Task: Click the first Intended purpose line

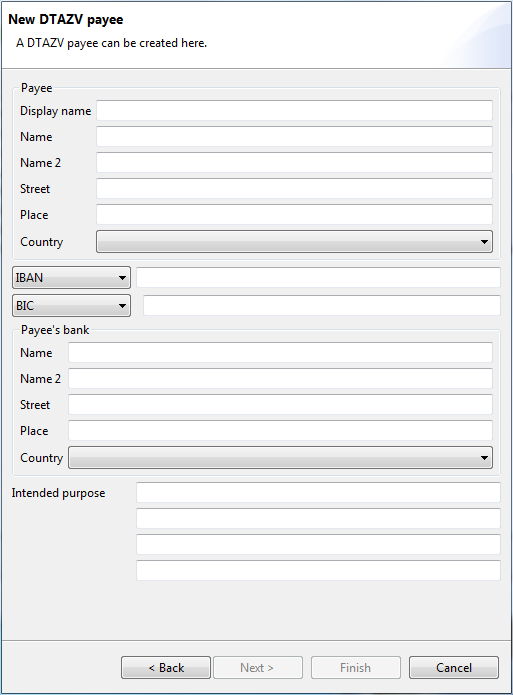Action: coord(318,492)
